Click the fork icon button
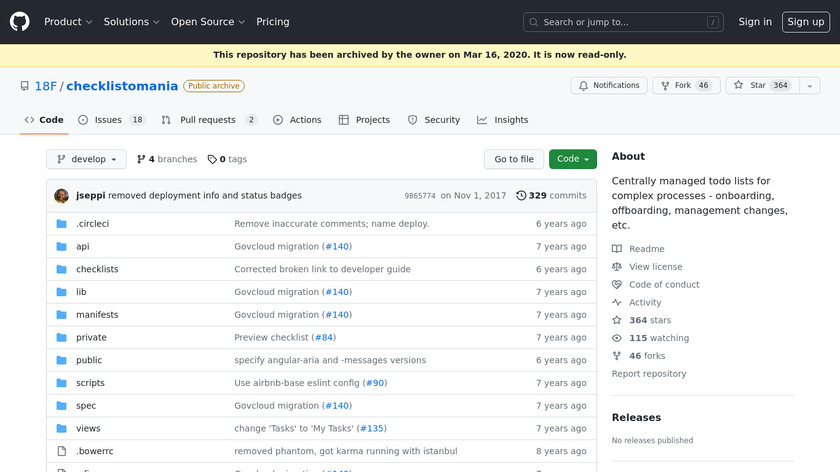840x472 pixels. [x=665, y=86]
